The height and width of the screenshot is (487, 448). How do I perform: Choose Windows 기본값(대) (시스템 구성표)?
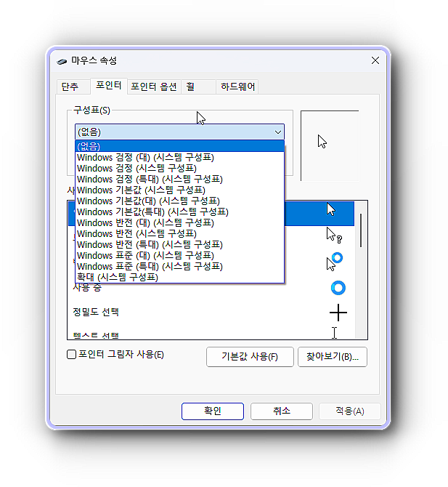[179, 201]
